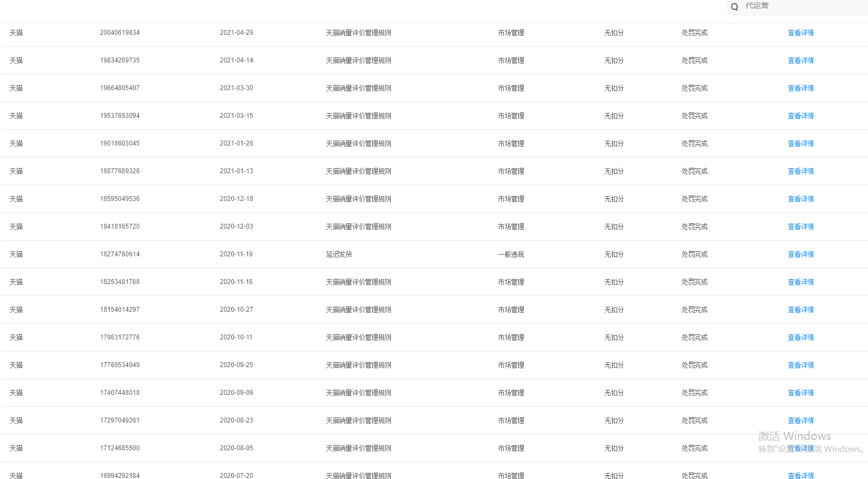View details of the 2021-01-28 record
This screenshot has width=868, height=479.
tap(801, 143)
